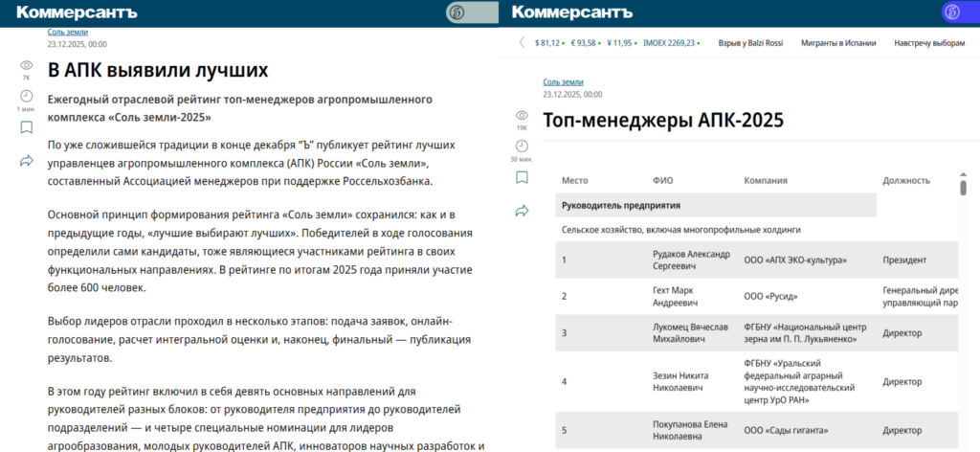Viewport: 980px width, 452px height.
Task: Bookmark the article В АПК выявили лучших
Action: [26, 127]
